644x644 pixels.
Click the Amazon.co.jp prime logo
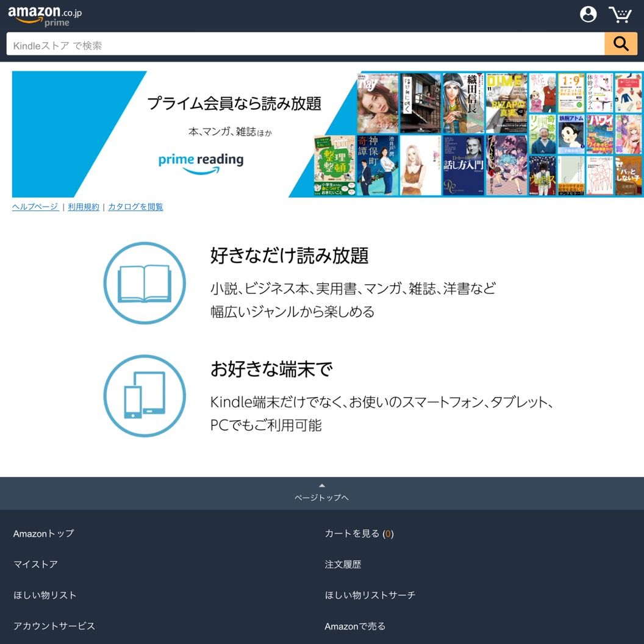click(x=45, y=16)
